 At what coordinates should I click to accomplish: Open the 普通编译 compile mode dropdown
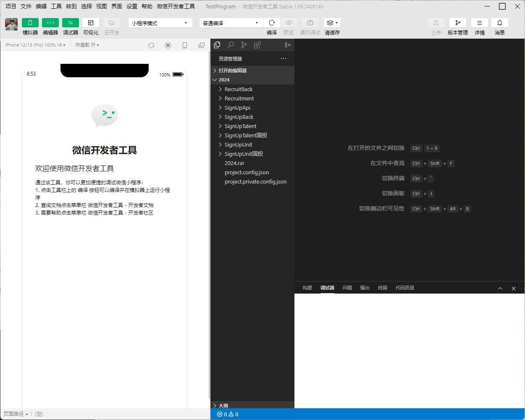pos(231,23)
